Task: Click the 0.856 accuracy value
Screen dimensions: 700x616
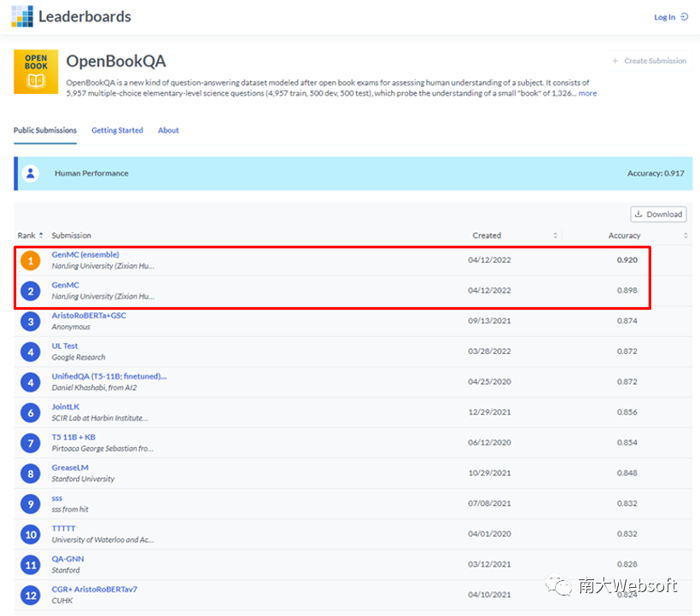Action: [627, 412]
